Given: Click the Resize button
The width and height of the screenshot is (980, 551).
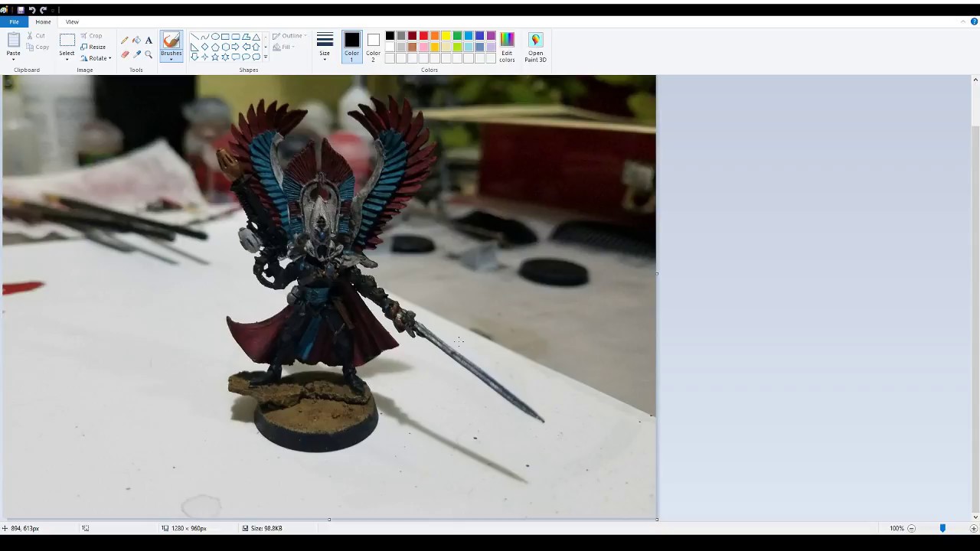Looking at the screenshot, I should point(93,47).
